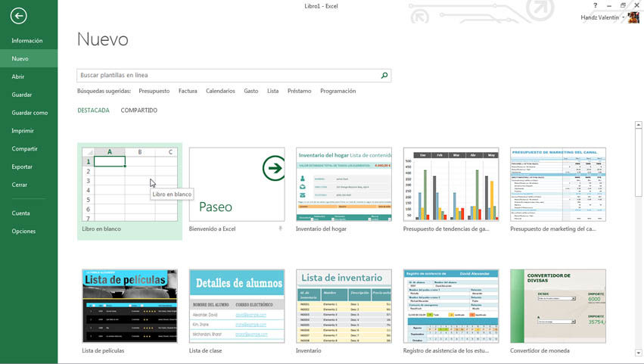Choose the Detalles de alumnos template
The width and height of the screenshot is (644, 364).
(237, 306)
